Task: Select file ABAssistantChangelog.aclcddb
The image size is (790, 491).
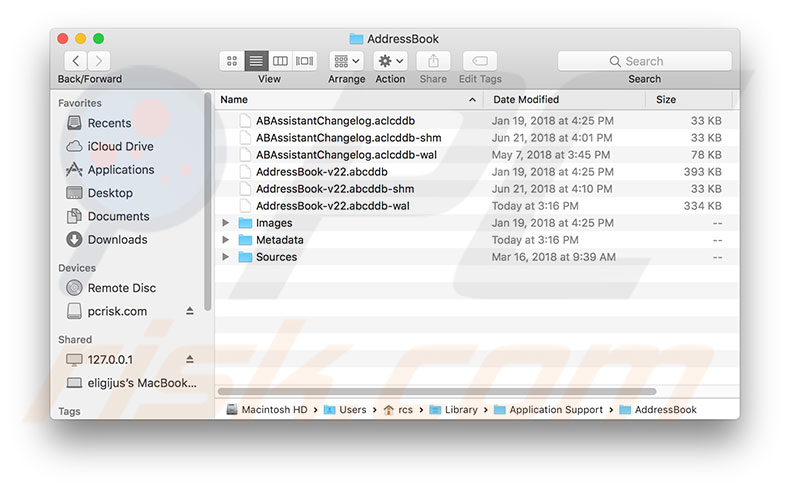Action: click(x=335, y=121)
